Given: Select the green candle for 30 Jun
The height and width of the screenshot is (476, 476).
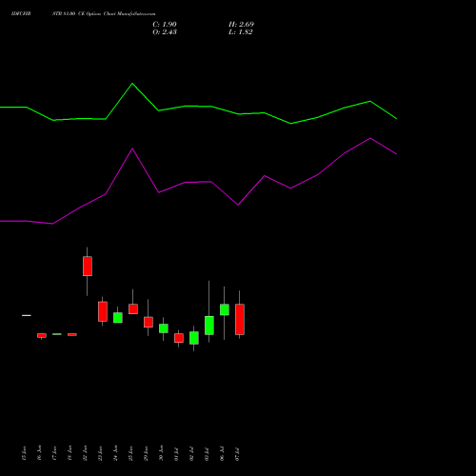Looking at the screenshot, I should 164,328.
